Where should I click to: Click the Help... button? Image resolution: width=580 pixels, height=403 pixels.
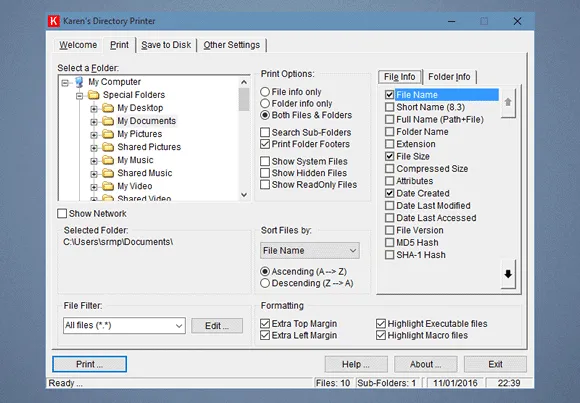click(356, 365)
